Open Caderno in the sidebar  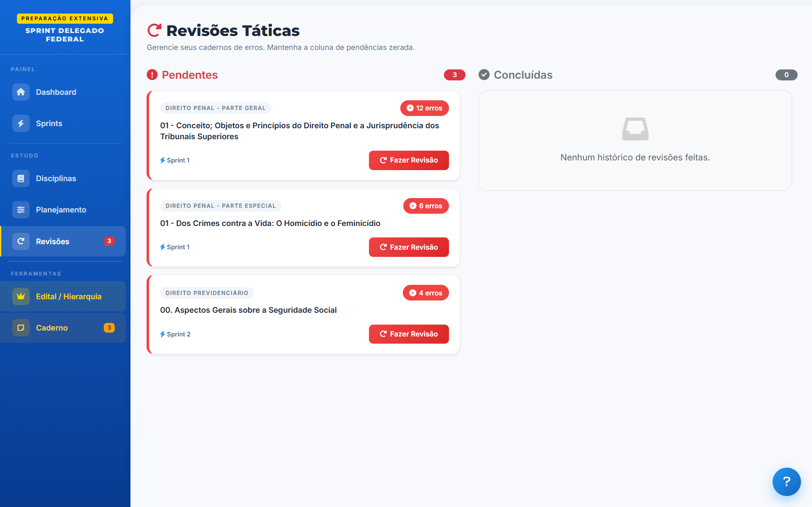click(x=63, y=328)
